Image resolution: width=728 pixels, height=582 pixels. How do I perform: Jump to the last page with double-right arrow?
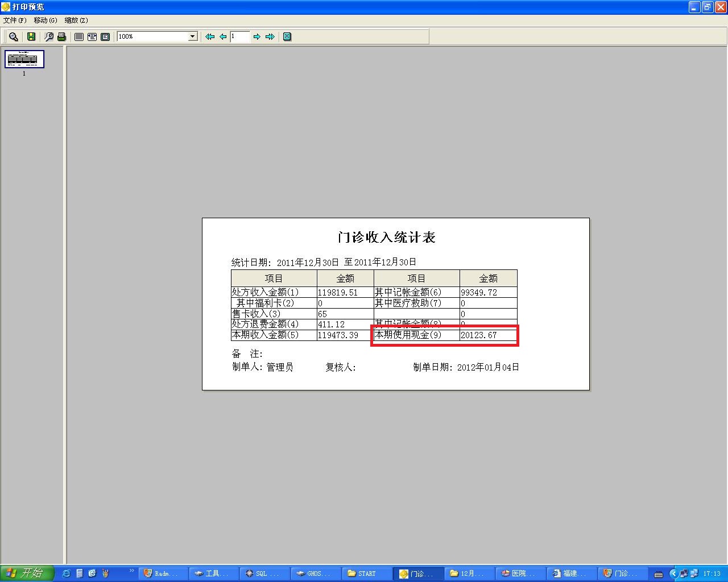point(270,36)
